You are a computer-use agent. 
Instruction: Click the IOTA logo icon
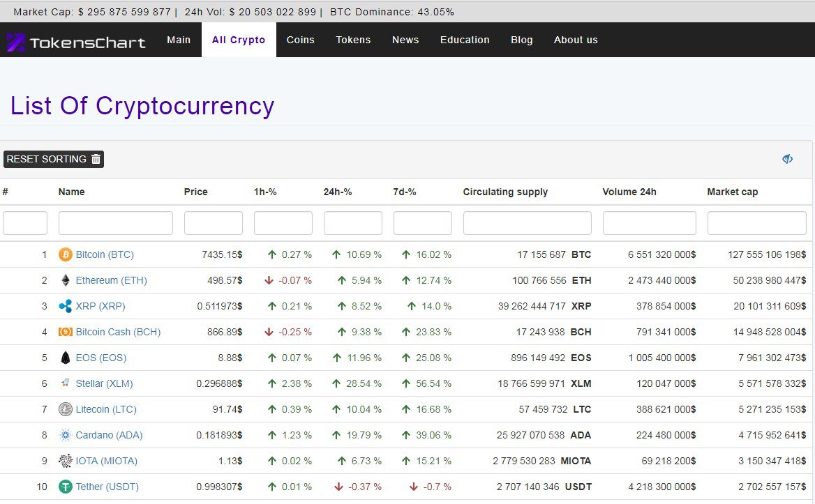[65, 460]
